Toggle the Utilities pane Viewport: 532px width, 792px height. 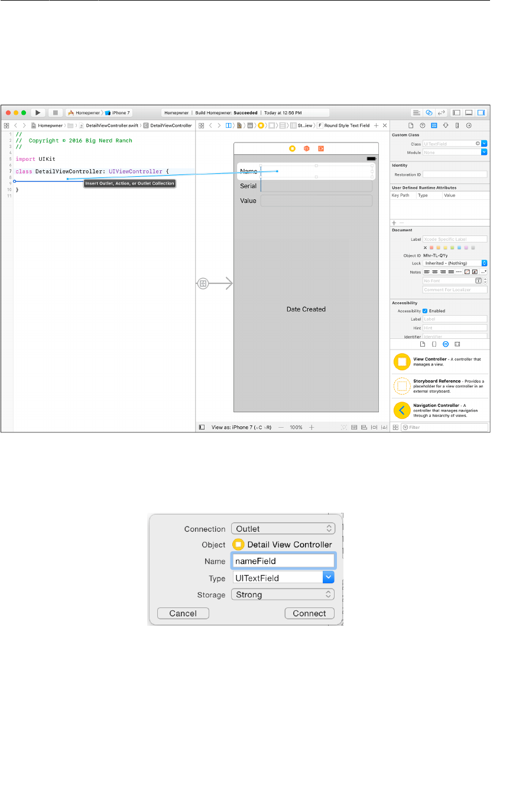[x=481, y=112]
